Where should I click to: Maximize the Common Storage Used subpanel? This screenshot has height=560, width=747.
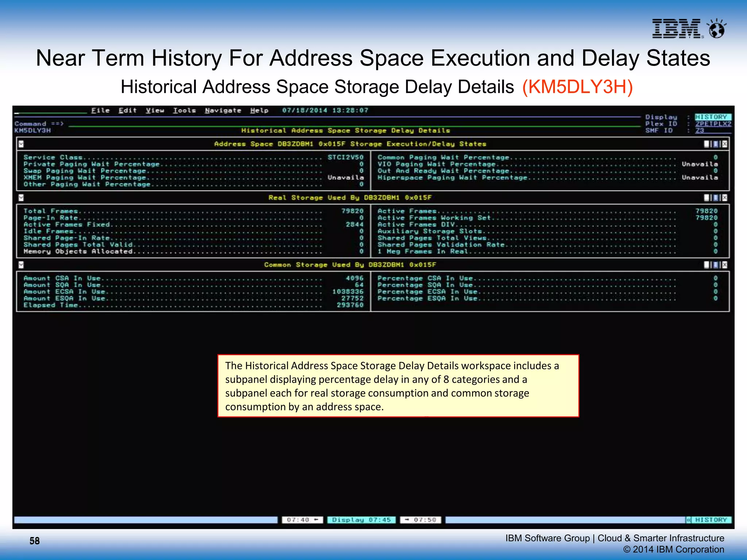click(x=716, y=265)
